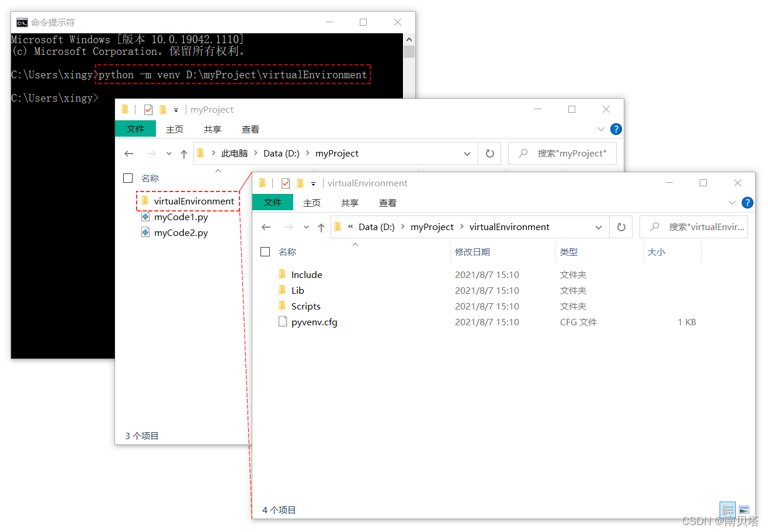Screen dimensions: 768x532
Task: Switch to the 查看 ribbon tab
Action: click(x=387, y=203)
